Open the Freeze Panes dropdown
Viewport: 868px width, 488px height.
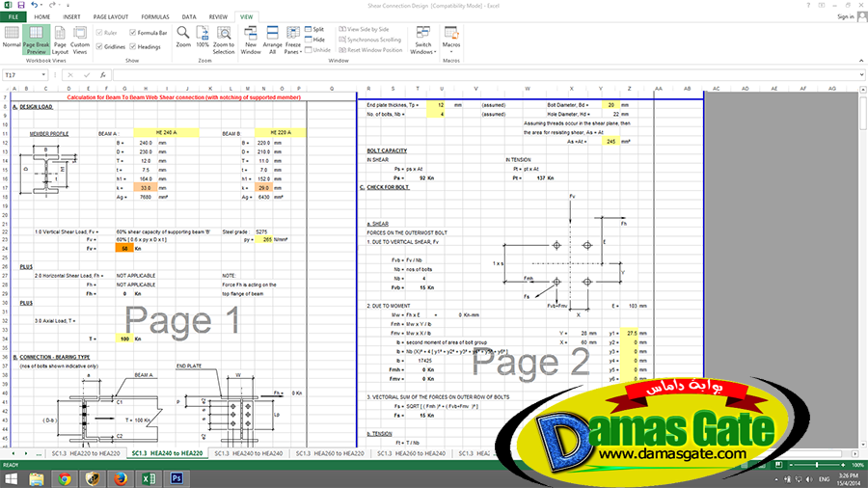293,40
